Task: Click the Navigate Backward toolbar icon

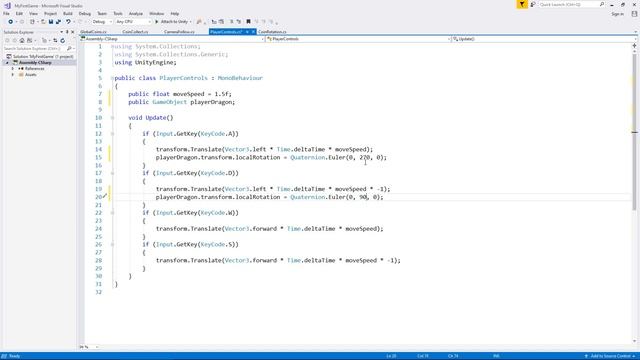Action: tap(10, 22)
